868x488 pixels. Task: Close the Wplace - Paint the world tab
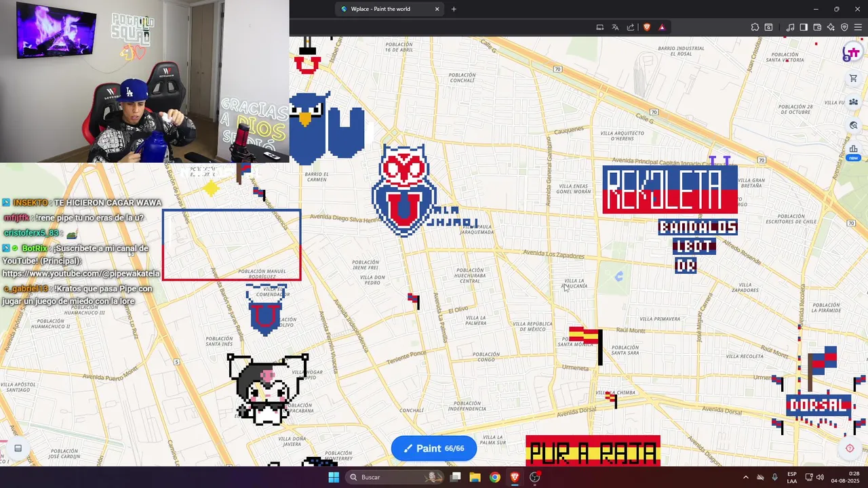pos(437,9)
